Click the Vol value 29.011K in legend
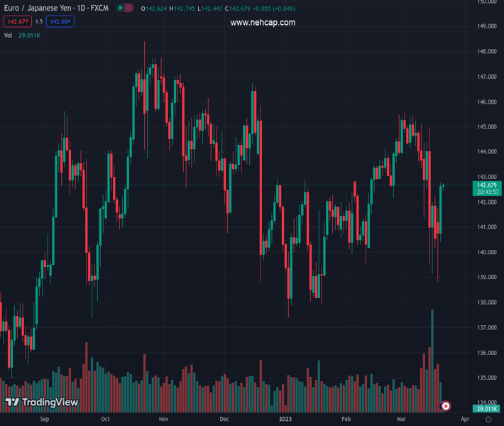Viewport: 504px width, 426px height. (x=30, y=35)
